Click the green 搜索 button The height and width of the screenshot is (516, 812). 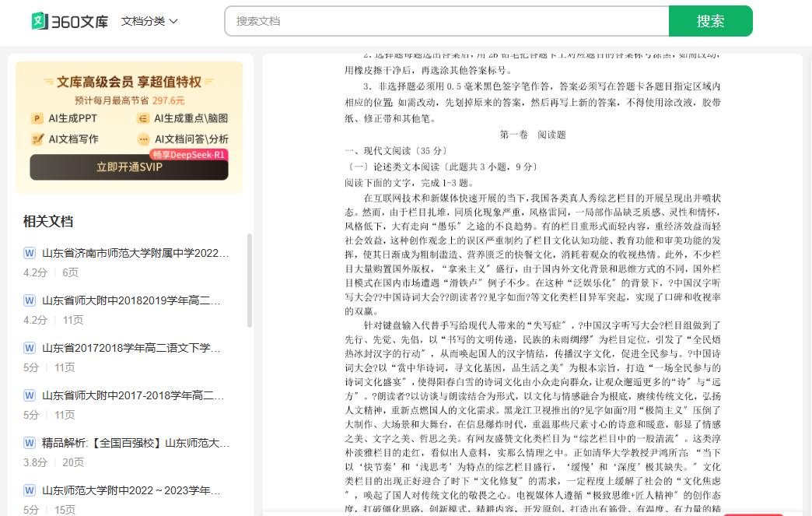point(711,21)
